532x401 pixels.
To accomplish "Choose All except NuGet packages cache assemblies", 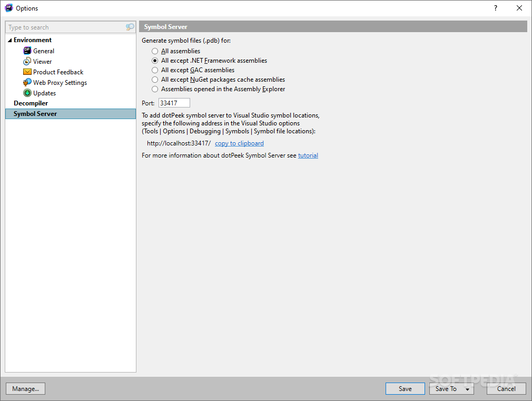I will (x=155, y=80).
